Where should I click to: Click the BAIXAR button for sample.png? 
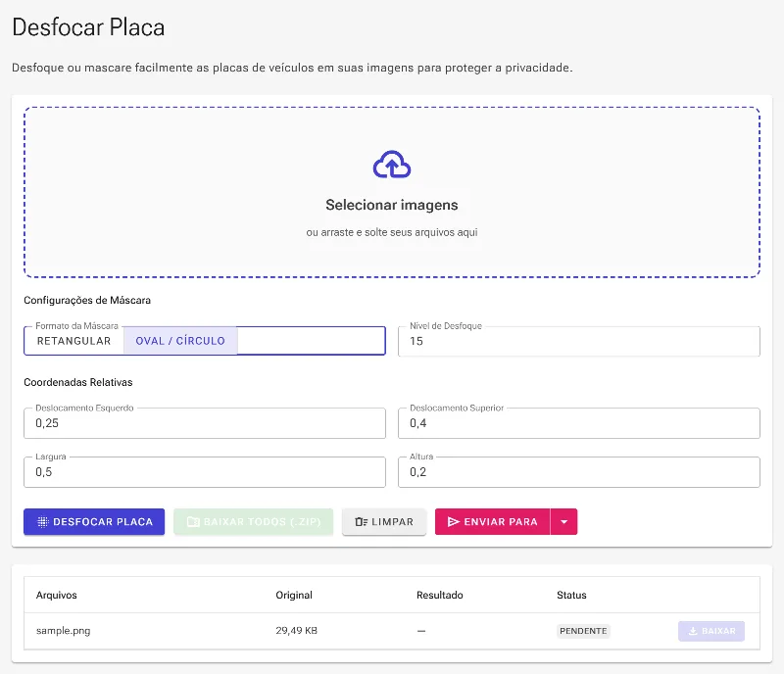(x=711, y=631)
